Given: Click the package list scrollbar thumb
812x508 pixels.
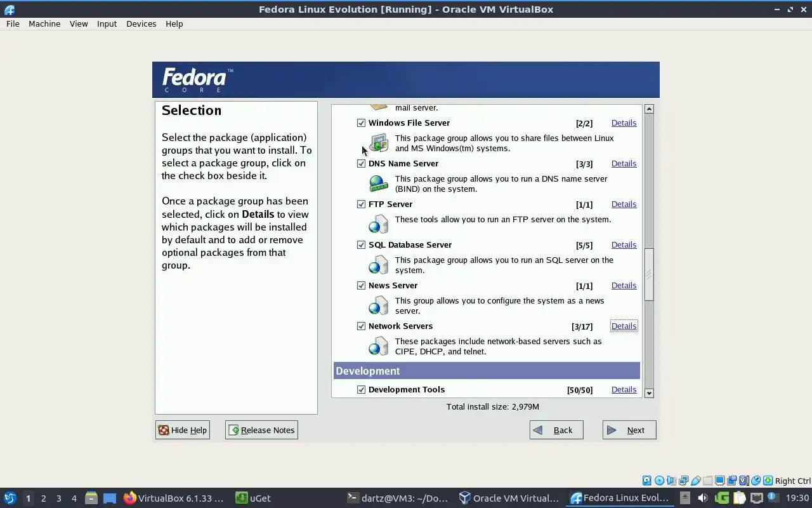Looking at the screenshot, I should pyautogui.click(x=649, y=274).
